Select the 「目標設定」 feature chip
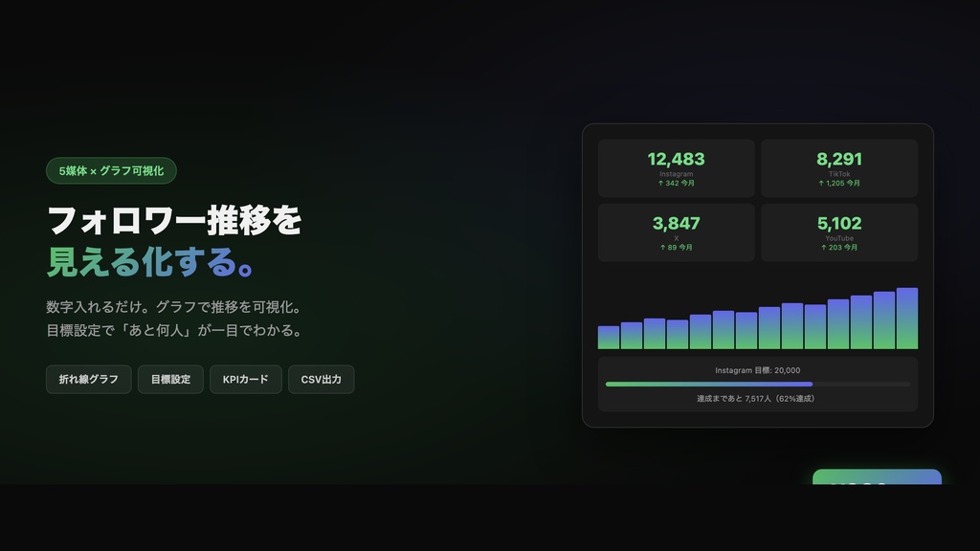Image resolution: width=980 pixels, height=551 pixels. tap(170, 379)
